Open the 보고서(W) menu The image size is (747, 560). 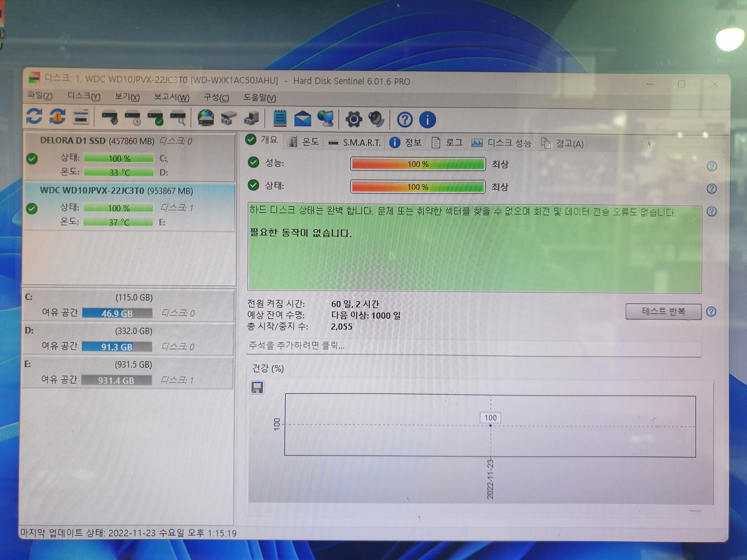point(172,97)
